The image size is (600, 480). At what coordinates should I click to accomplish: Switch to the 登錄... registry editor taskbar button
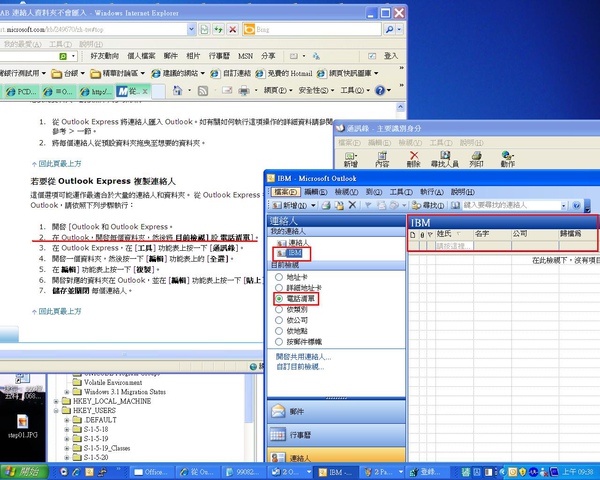tap(427, 472)
